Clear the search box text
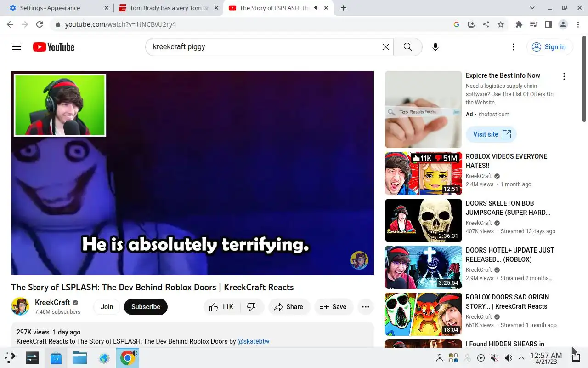The image size is (588, 368). [386, 46]
